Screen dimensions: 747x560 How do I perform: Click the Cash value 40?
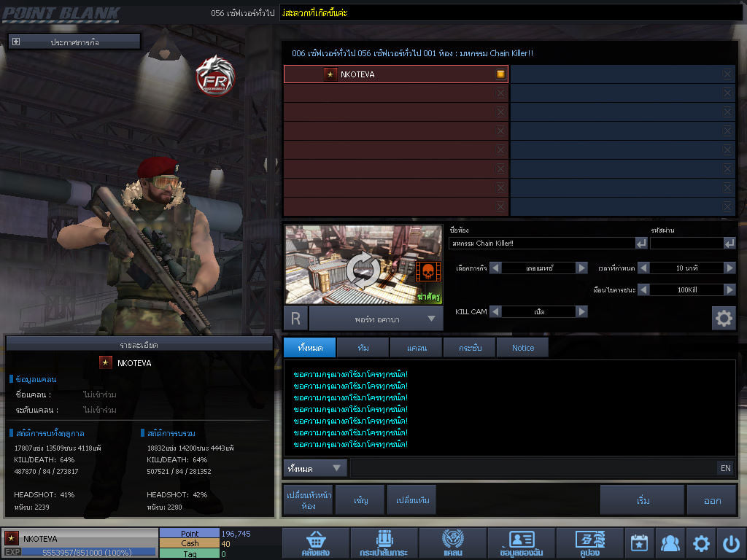(x=226, y=544)
